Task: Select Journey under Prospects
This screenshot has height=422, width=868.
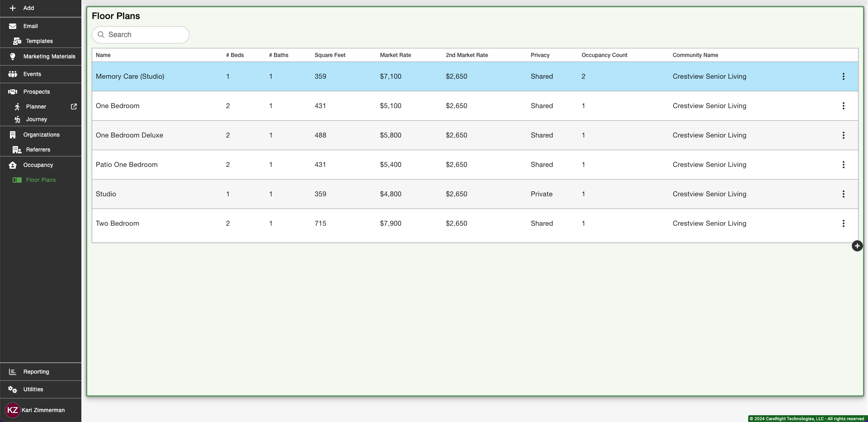Action: tap(36, 119)
